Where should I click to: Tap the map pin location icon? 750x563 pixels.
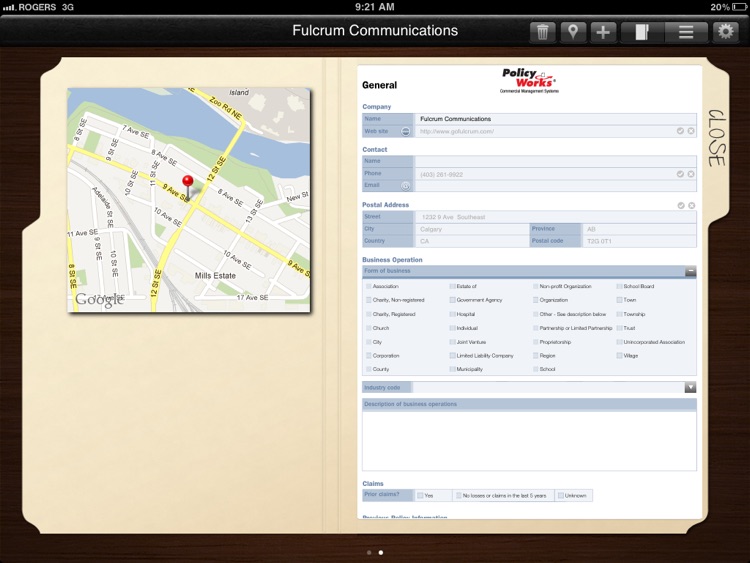(x=573, y=32)
